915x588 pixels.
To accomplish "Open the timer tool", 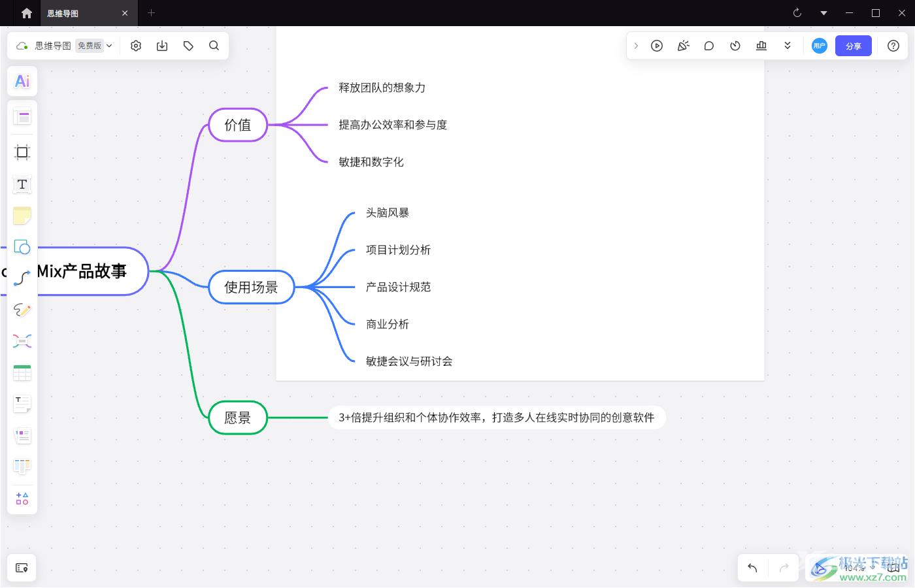I will coord(735,46).
